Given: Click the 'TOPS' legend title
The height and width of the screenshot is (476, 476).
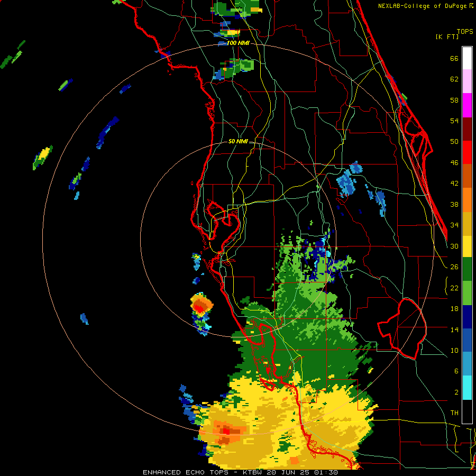Looking at the screenshot, I should click(465, 31).
